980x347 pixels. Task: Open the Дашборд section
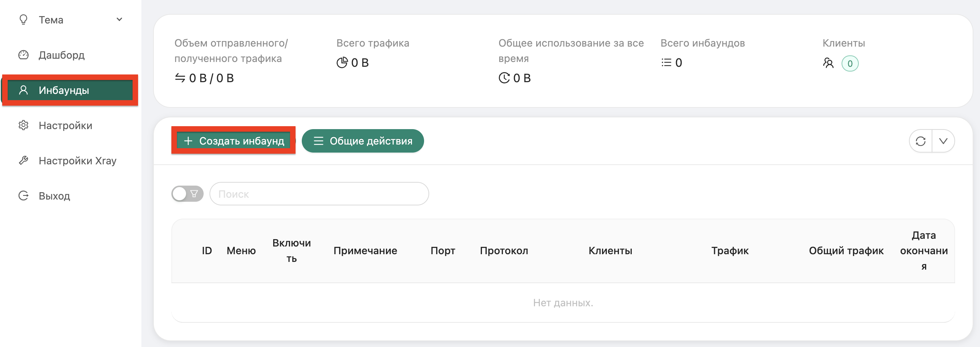[x=61, y=55]
